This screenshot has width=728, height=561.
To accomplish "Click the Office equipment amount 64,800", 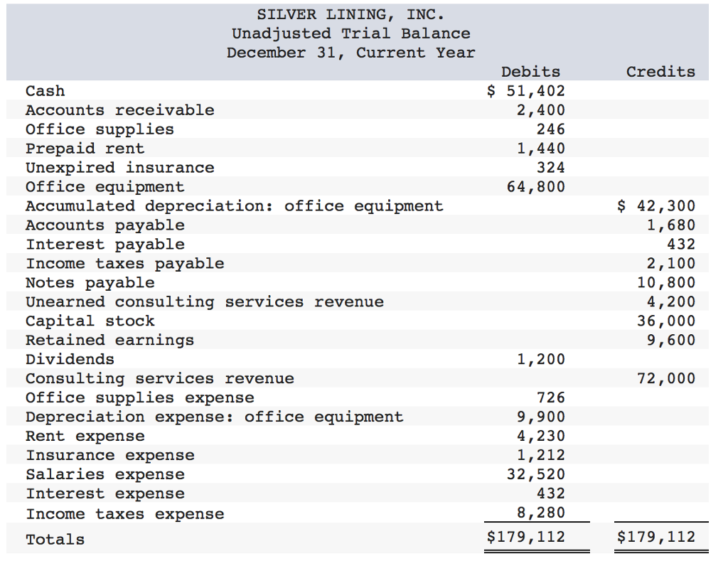I will (536, 187).
